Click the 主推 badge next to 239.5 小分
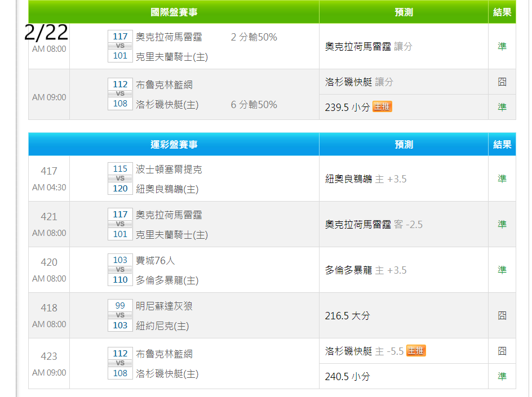The image size is (532, 397). coord(382,106)
